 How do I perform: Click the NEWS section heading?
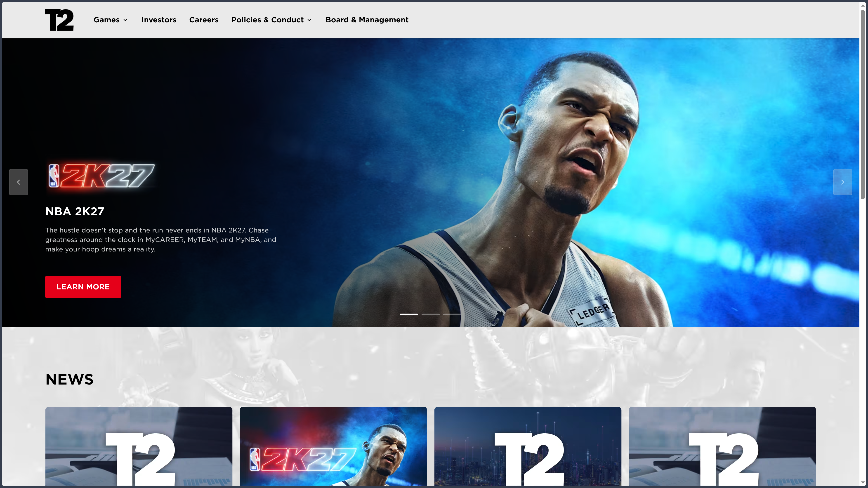coord(69,380)
